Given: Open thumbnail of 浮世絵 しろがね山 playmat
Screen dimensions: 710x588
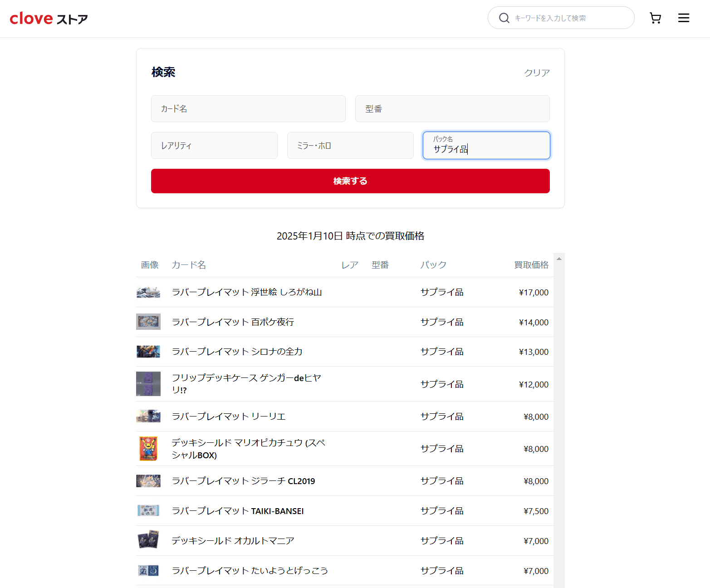Looking at the screenshot, I should (x=148, y=292).
